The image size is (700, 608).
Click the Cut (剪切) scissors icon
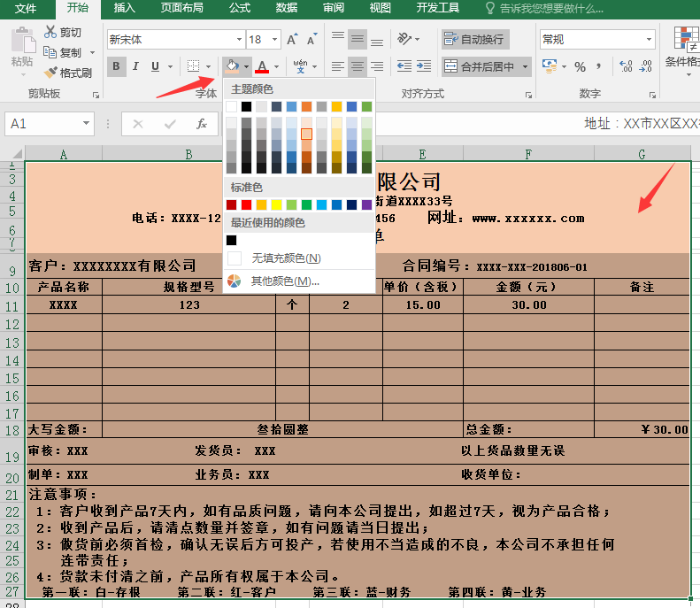pos(50,32)
